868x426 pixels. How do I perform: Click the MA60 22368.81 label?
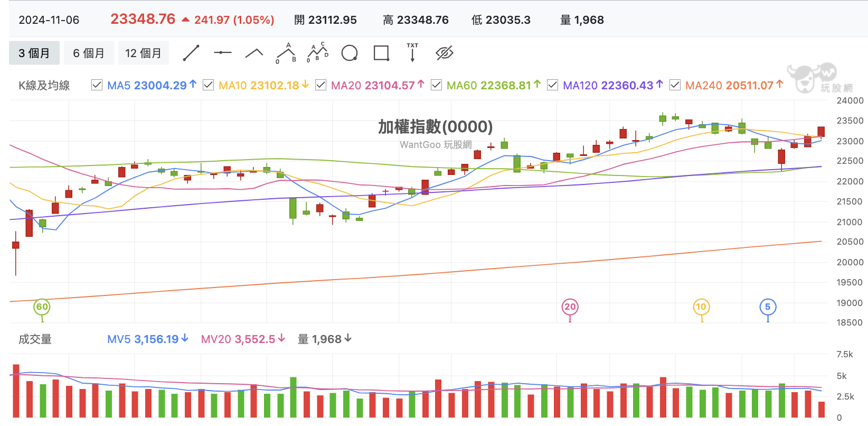click(x=494, y=85)
